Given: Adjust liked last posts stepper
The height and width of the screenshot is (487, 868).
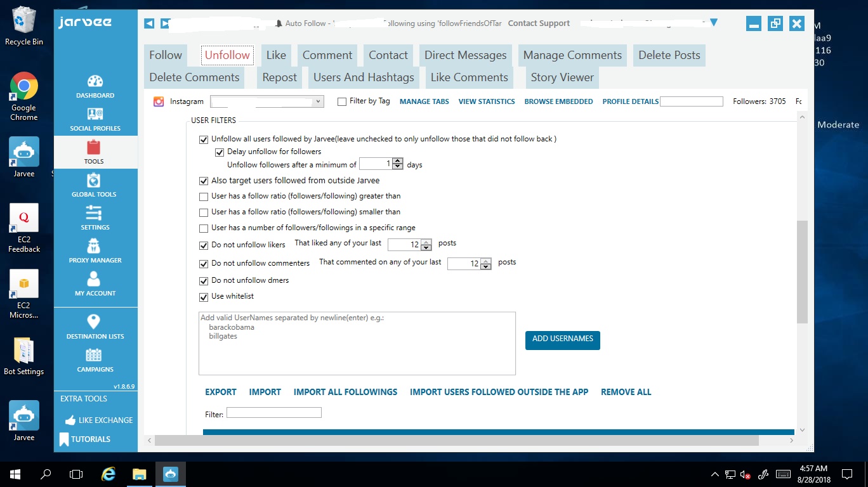Looking at the screenshot, I should [426, 245].
